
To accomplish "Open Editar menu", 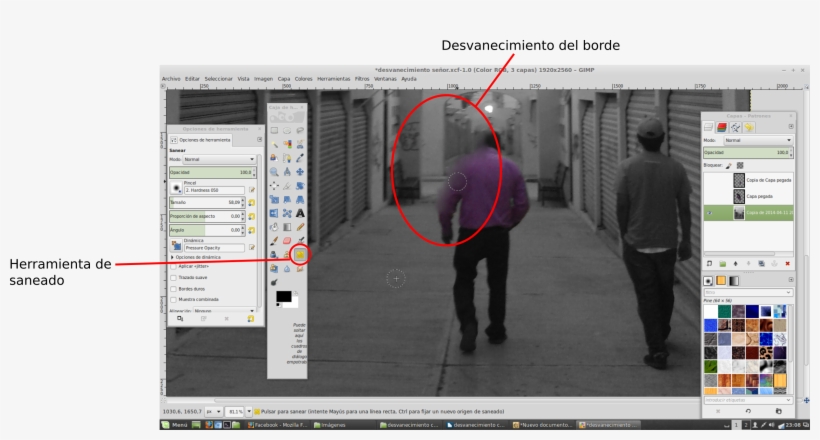I will click(192, 79).
